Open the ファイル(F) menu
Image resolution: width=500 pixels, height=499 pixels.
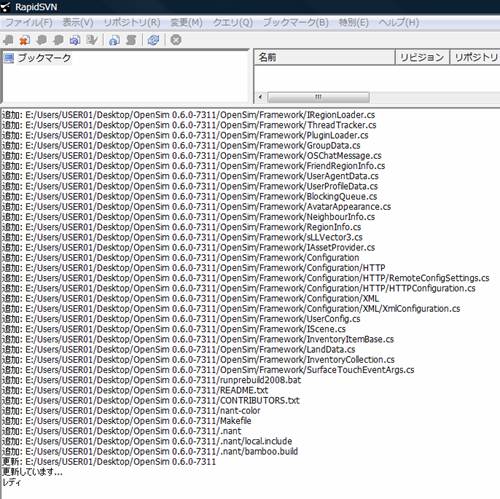[x=29, y=23]
